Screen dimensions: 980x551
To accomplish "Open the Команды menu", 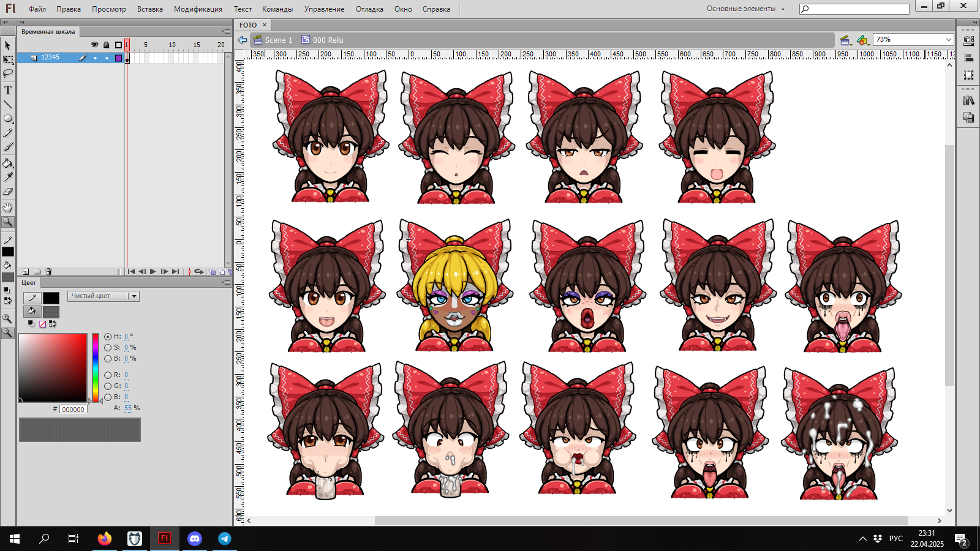I will coord(277,9).
